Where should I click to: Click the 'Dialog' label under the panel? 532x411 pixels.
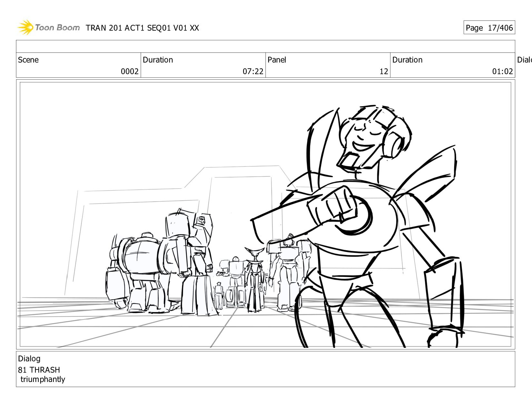click(x=29, y=359)
